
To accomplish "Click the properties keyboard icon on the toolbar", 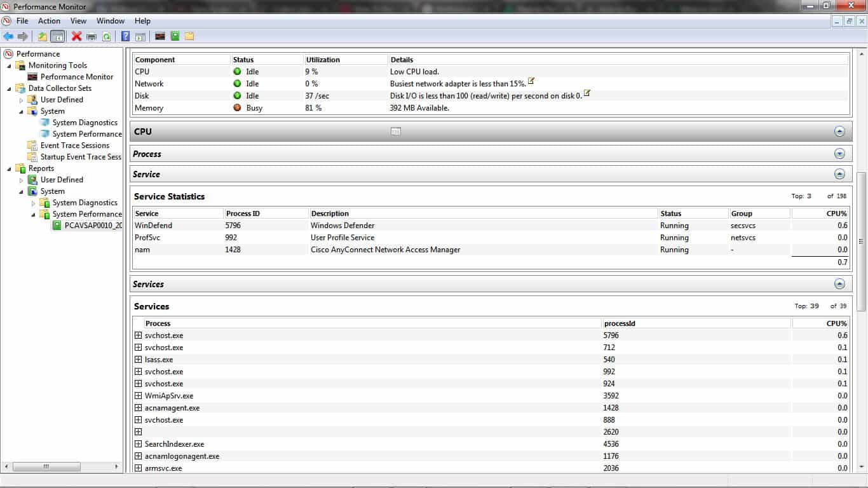I will (x=92, y=36).
